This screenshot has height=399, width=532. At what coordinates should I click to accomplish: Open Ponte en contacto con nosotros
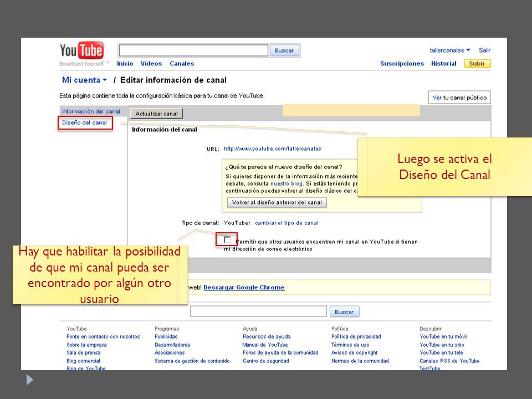(x=103, y=336)
